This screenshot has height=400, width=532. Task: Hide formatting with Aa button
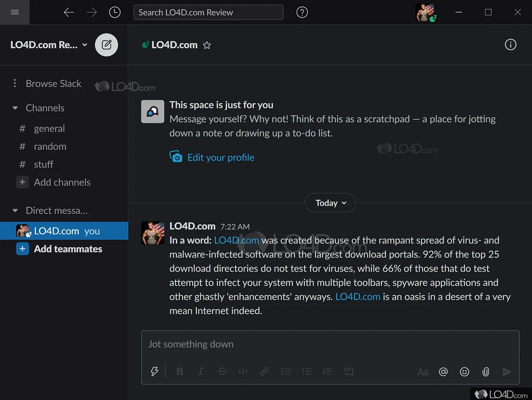click(x=423, y=372)
